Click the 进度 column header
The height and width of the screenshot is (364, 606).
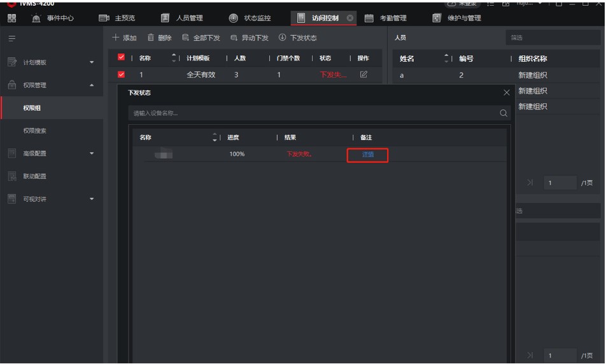point(233,137)
